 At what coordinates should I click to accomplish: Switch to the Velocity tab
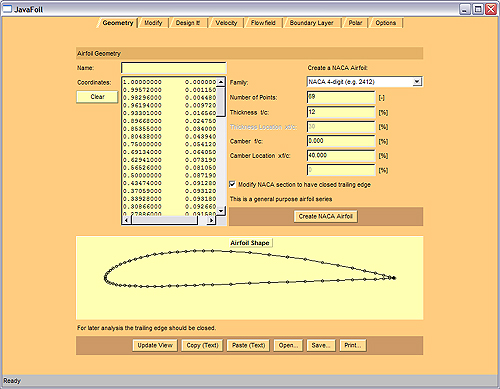pos(226,23)
